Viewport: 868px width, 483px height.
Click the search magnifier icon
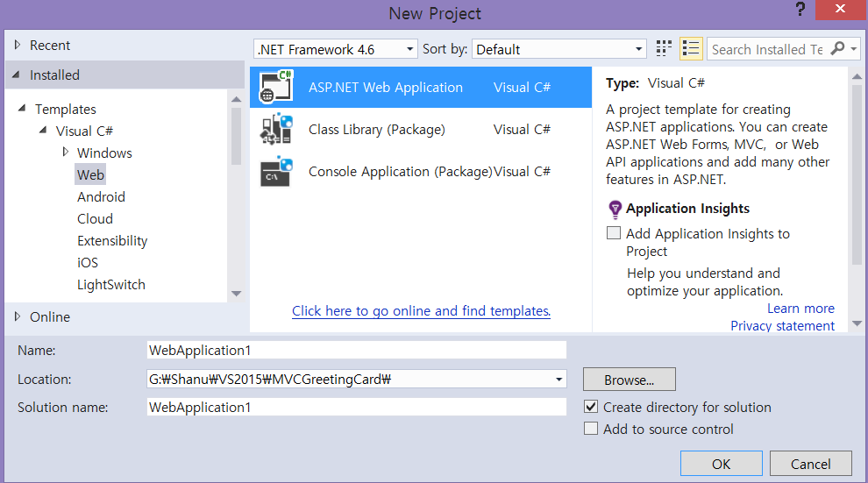click(838, 49)
